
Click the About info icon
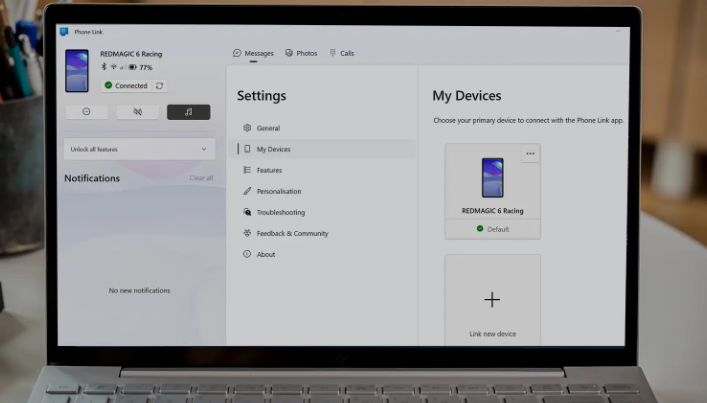pos(247,254)
